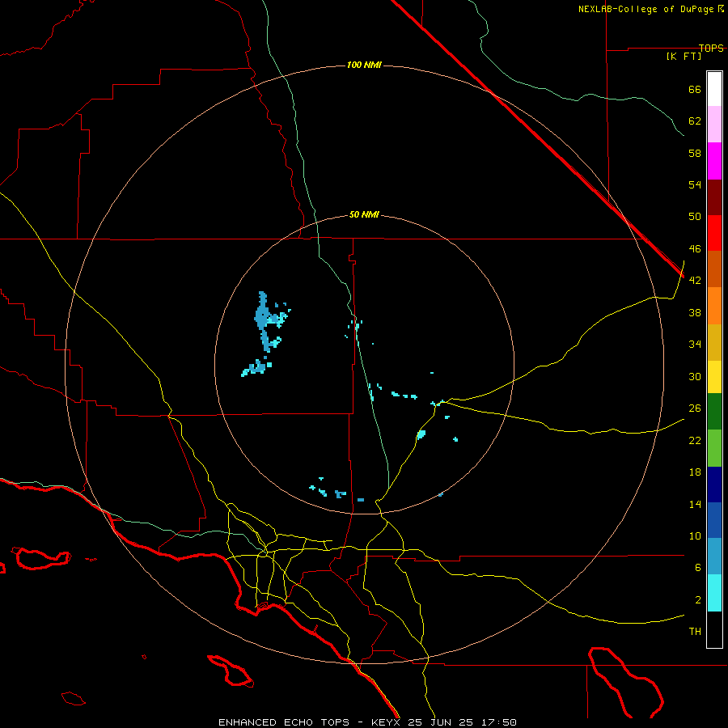Click the magenta legend swatch

click(x=714, y=161)
